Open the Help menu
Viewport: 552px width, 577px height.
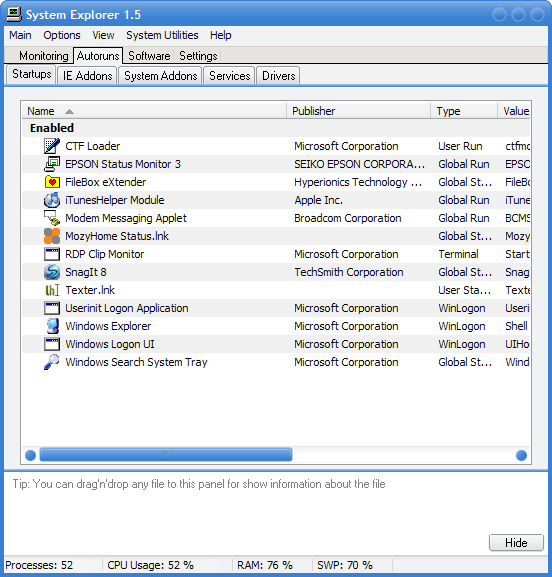pyautogui.click(x=220, y=35)
